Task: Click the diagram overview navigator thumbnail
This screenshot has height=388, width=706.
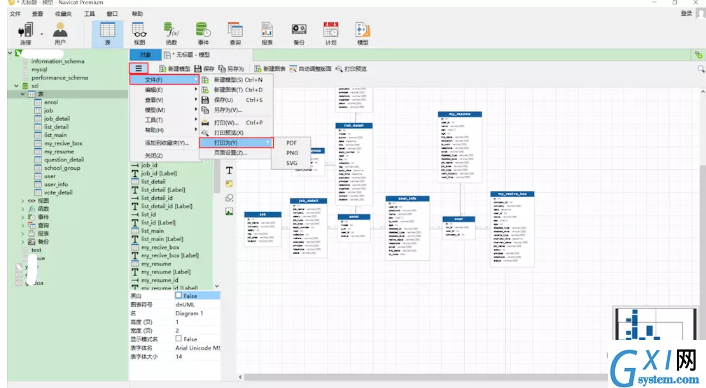Action: (x=656, y=323)
